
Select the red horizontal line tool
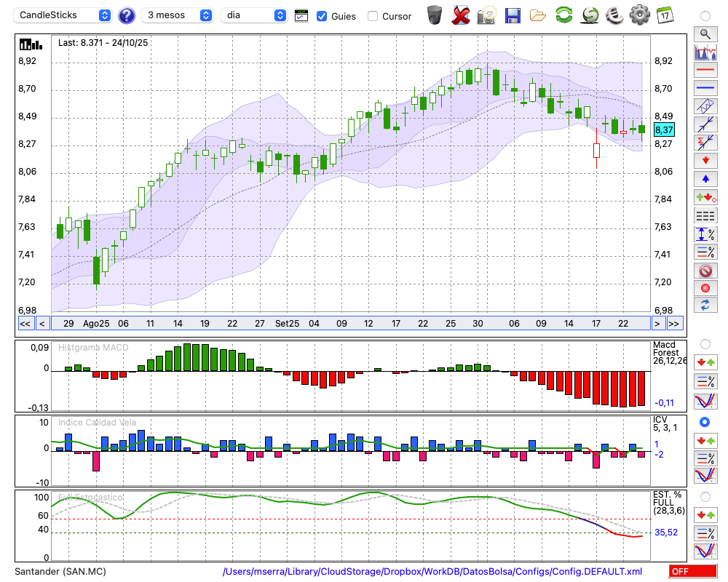[705, 70]
